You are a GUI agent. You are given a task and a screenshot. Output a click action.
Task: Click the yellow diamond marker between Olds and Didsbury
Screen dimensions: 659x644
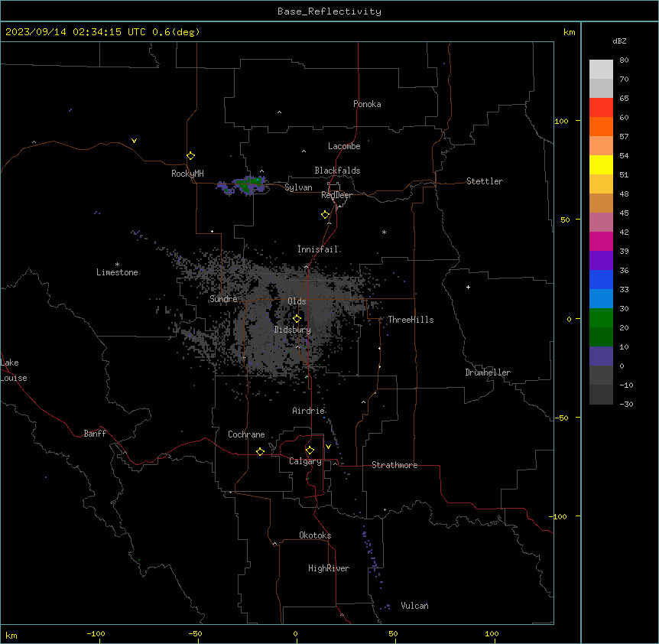(x=297, y=319)
